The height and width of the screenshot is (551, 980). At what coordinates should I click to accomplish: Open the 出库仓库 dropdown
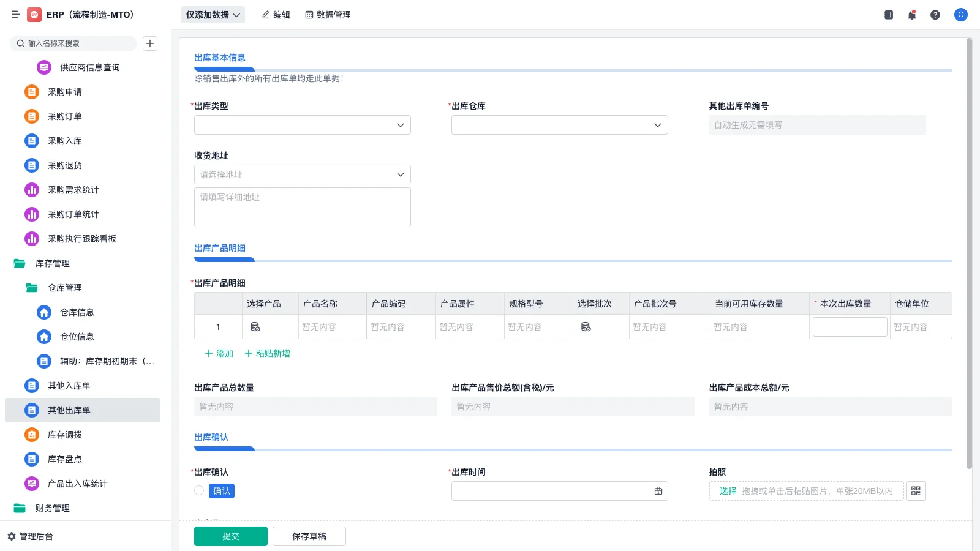(x=559, y=125)
